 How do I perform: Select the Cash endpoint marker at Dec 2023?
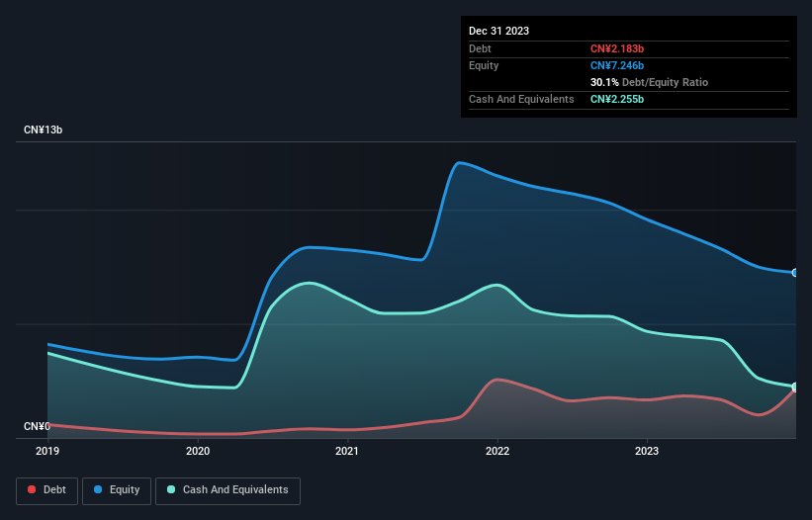pos(795,387)
